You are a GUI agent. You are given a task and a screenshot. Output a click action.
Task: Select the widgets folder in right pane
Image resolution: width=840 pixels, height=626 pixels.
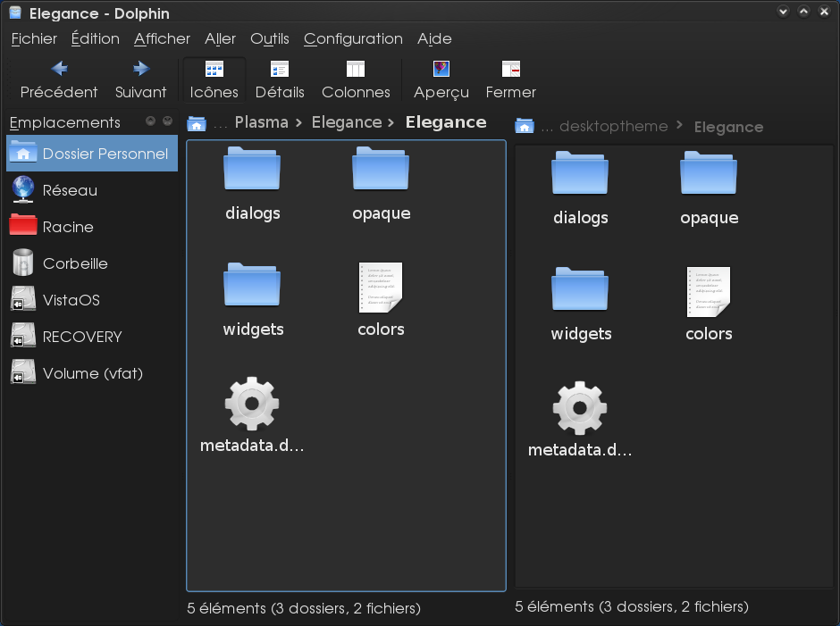tap(581, 305)
